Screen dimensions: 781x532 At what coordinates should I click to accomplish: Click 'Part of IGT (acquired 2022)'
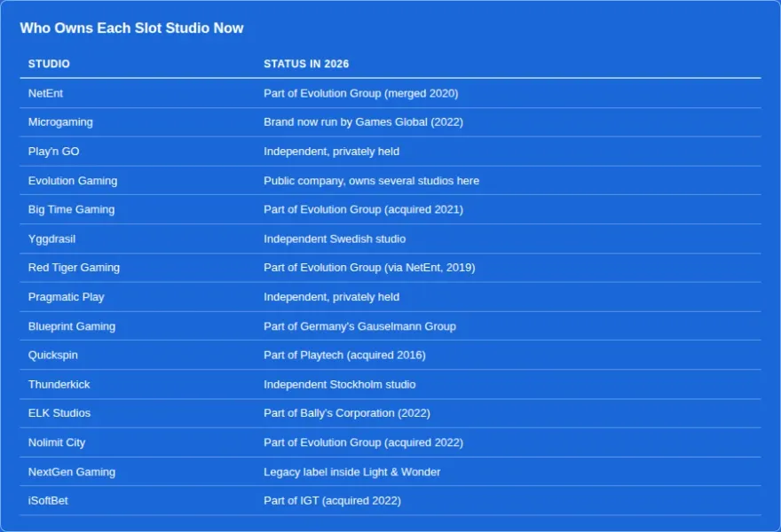(x=332, y=501)
